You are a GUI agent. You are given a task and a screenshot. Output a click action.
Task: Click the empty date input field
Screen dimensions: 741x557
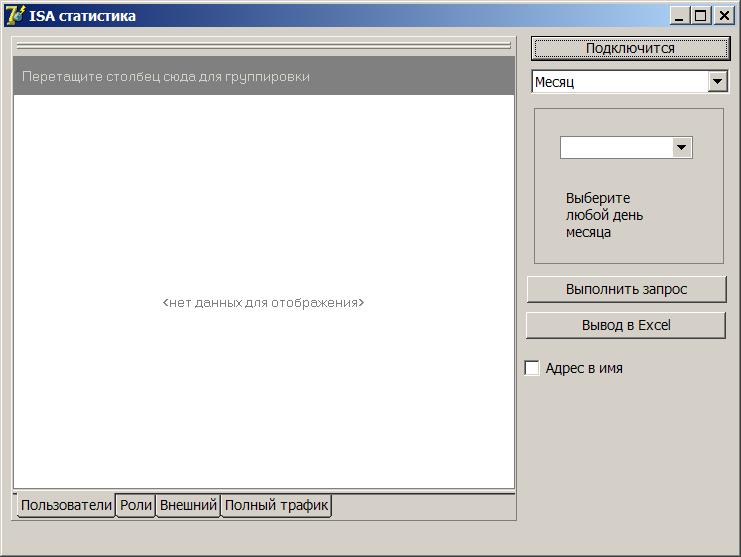pyautogui.click(x=615, y=148)
